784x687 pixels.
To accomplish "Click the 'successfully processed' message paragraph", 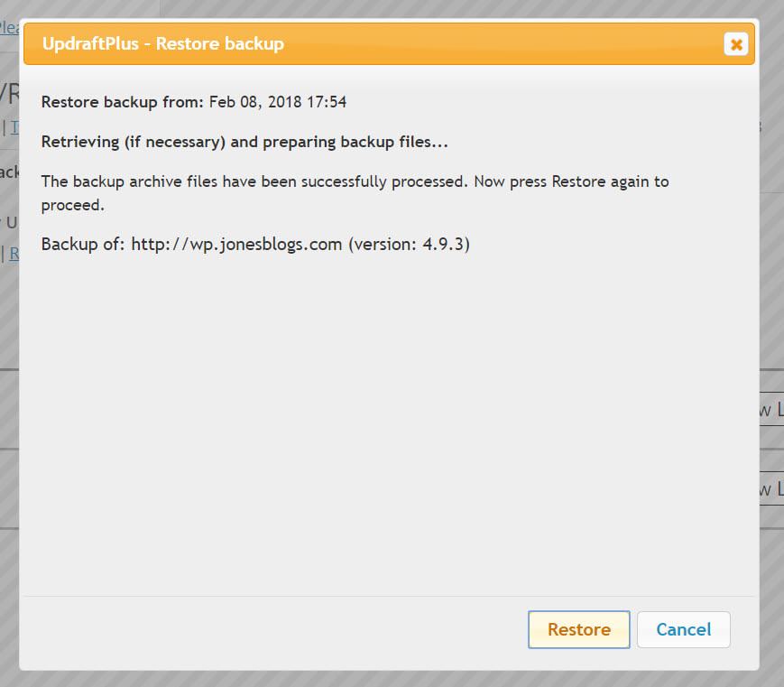I will 355,193.
